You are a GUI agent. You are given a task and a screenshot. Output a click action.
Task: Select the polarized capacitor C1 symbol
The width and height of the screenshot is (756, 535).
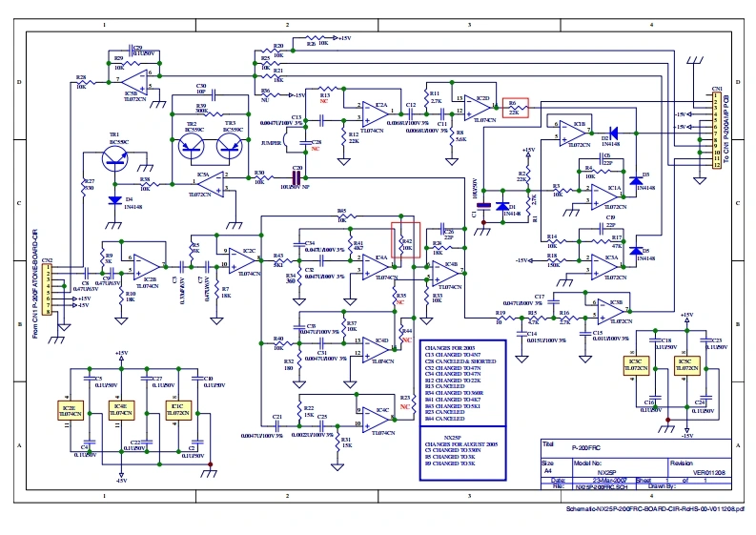pos(483,204)
